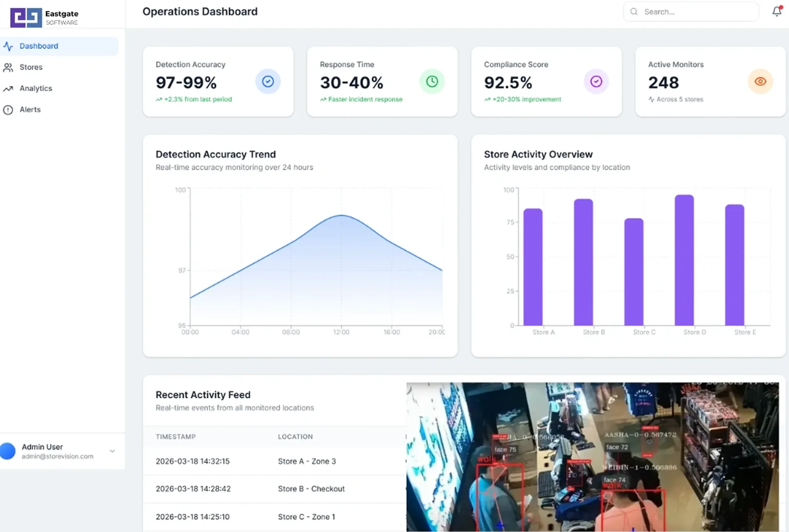Click the Detection Accuracy Trend heading
Screen dimensions: 789x532
(216, 154)
